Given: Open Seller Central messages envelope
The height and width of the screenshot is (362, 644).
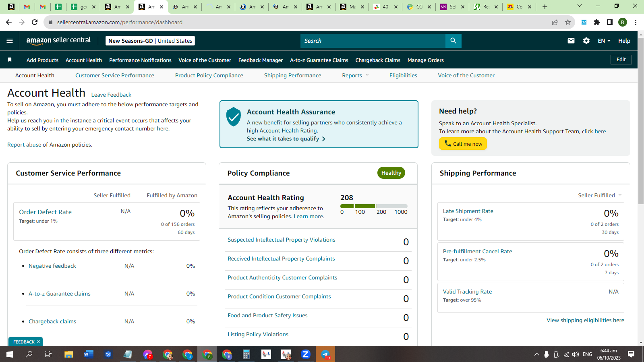Looking at the screenshot, I should click(x=571, y=41).
